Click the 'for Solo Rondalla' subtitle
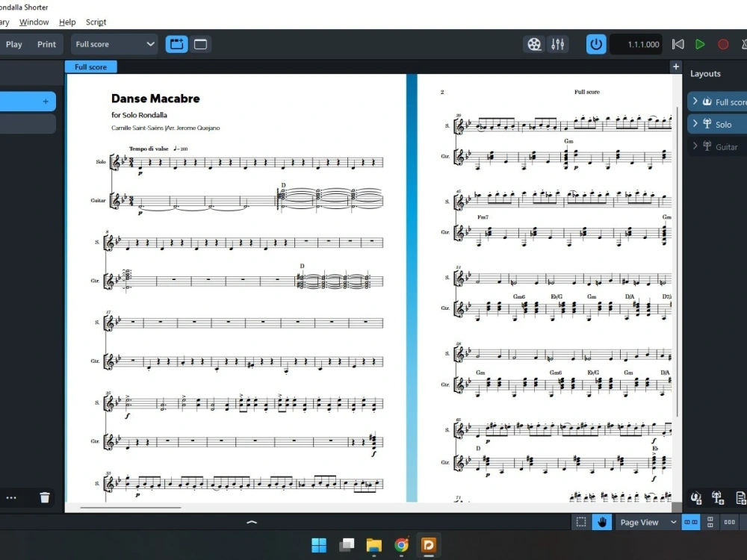This screenshot has height=560, width=747. [x=139, y=115]
